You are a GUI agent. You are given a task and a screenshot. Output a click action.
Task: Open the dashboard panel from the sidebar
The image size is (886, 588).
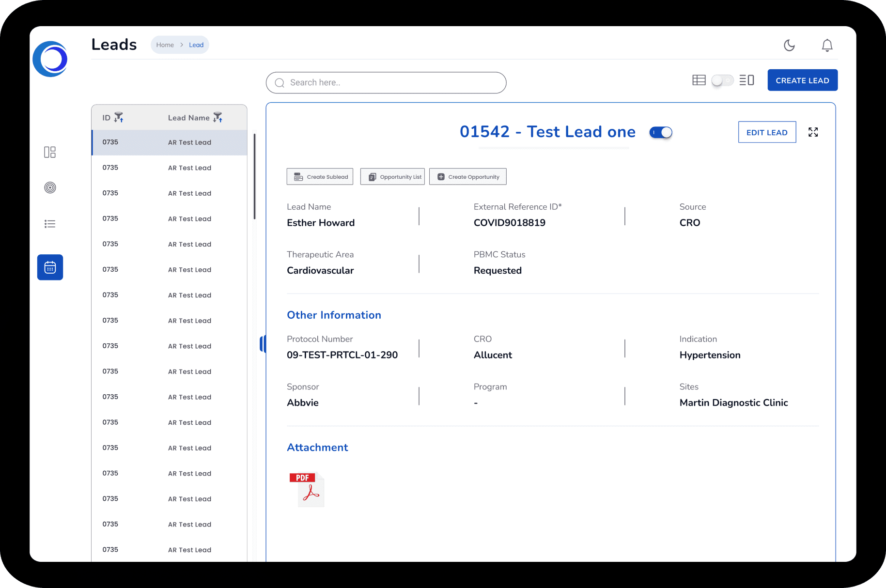49,152
